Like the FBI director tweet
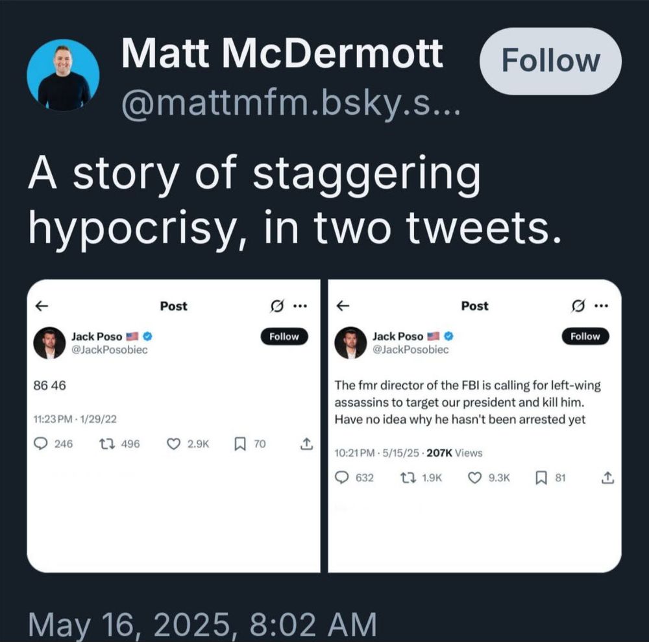 click(x=475, y=477)
